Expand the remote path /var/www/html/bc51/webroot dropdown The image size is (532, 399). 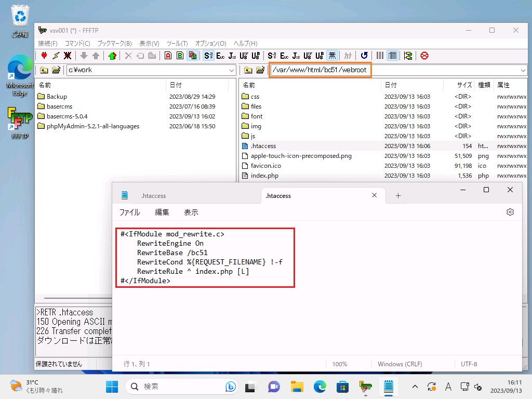[523, 70]
